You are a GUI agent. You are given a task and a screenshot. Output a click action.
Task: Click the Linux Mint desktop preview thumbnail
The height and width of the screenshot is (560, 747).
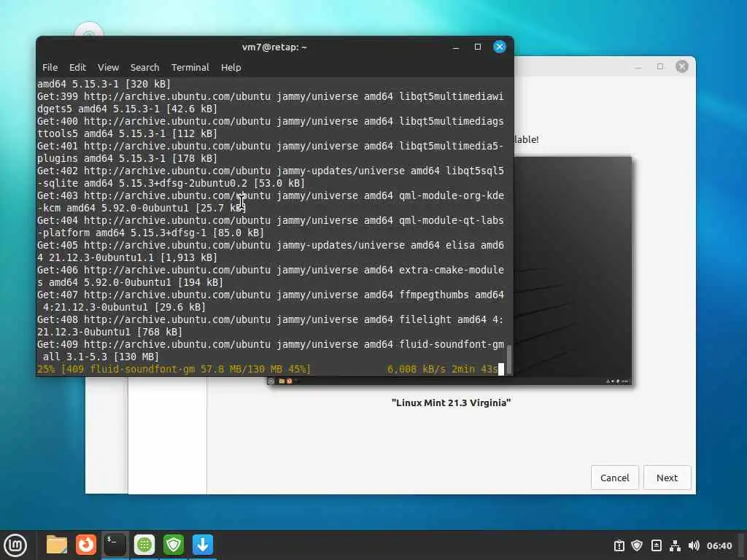point(573,270)
